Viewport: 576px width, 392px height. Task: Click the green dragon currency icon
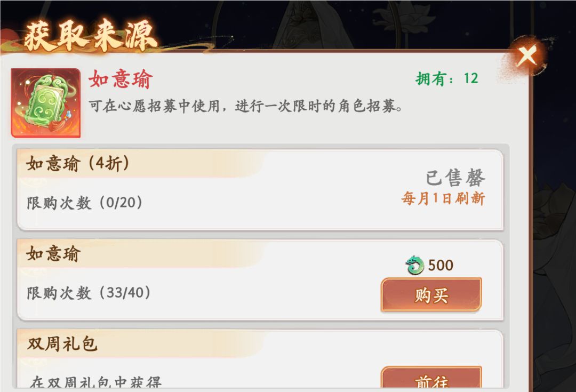[x=414, y=265]
